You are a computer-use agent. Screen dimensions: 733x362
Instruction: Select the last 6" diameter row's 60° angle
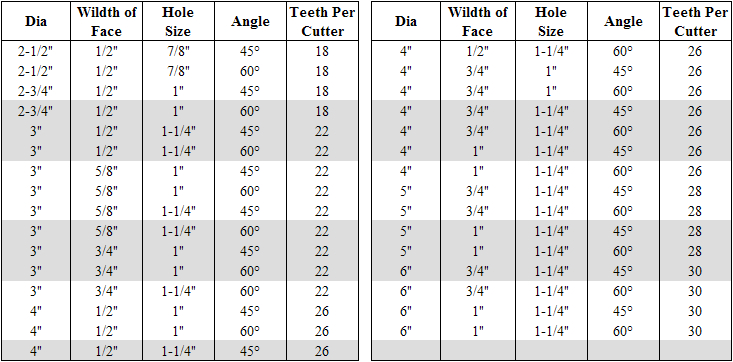[623, 331]
